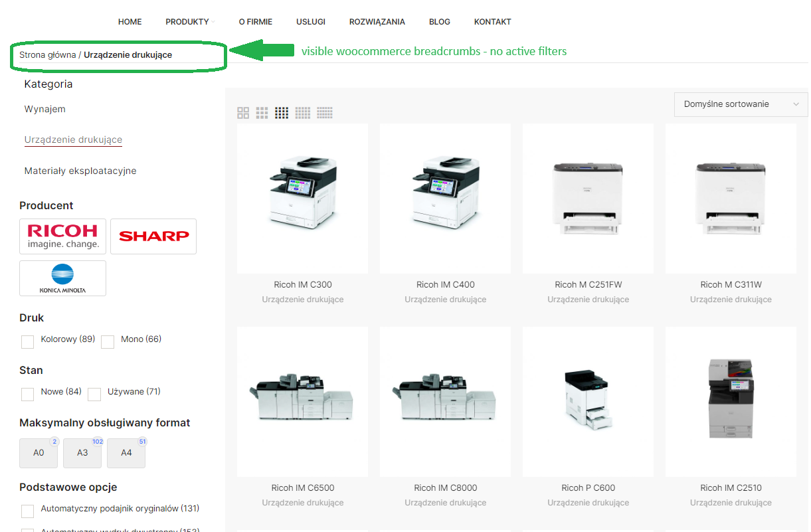Check the Mono print filter
Viewport: 811px width, 532px height.
click(x=108, y=342)
